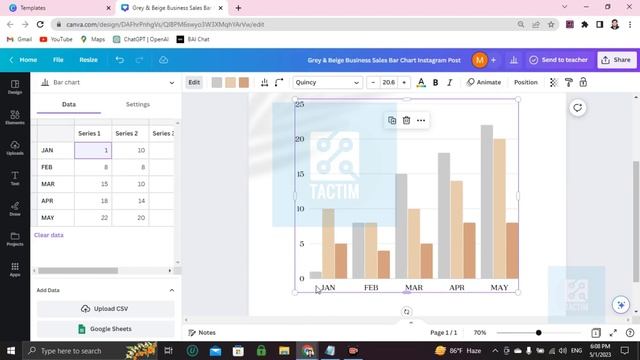
Task: Add collaborator with plus icon
Action: coord(493,60)
